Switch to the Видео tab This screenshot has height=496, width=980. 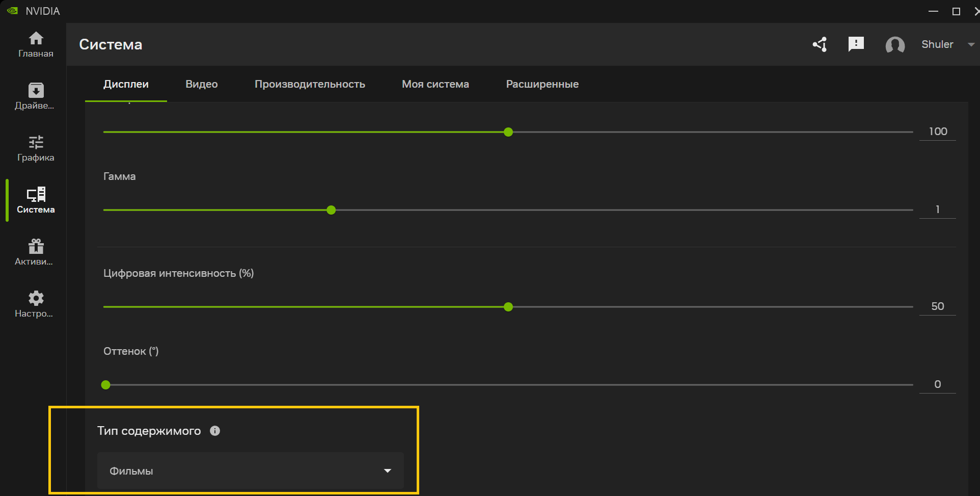point(201,84)
